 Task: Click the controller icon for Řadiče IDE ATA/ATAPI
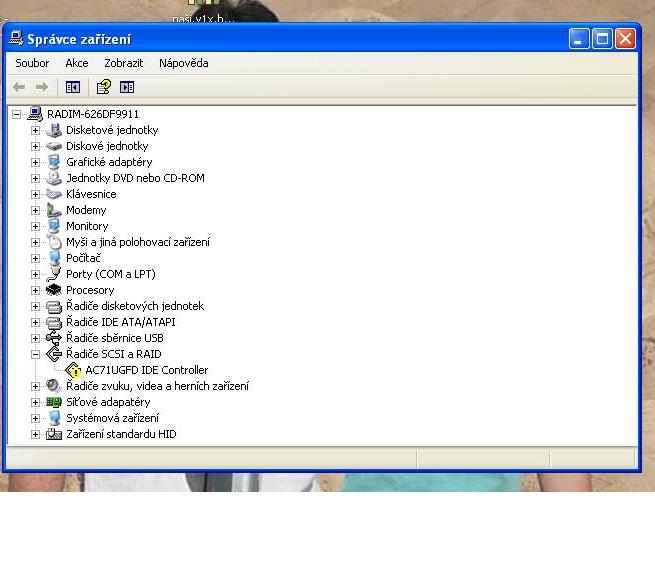(54, 322)
